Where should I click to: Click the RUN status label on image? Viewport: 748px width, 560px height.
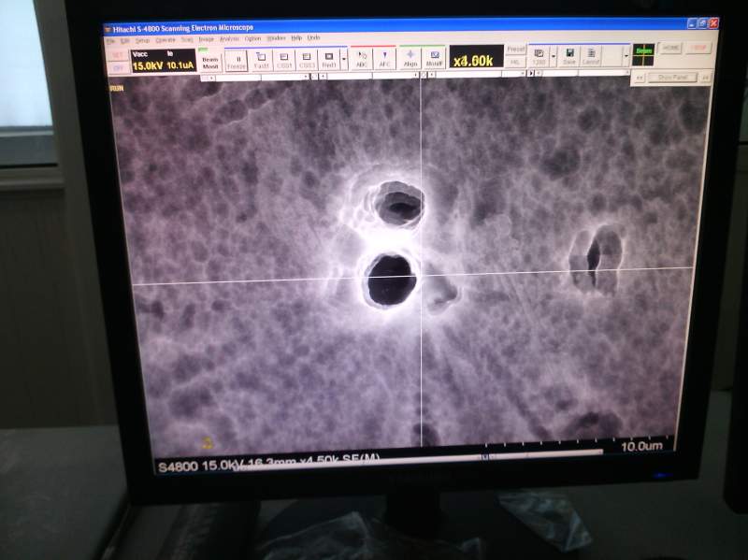[x=117, y=88]
